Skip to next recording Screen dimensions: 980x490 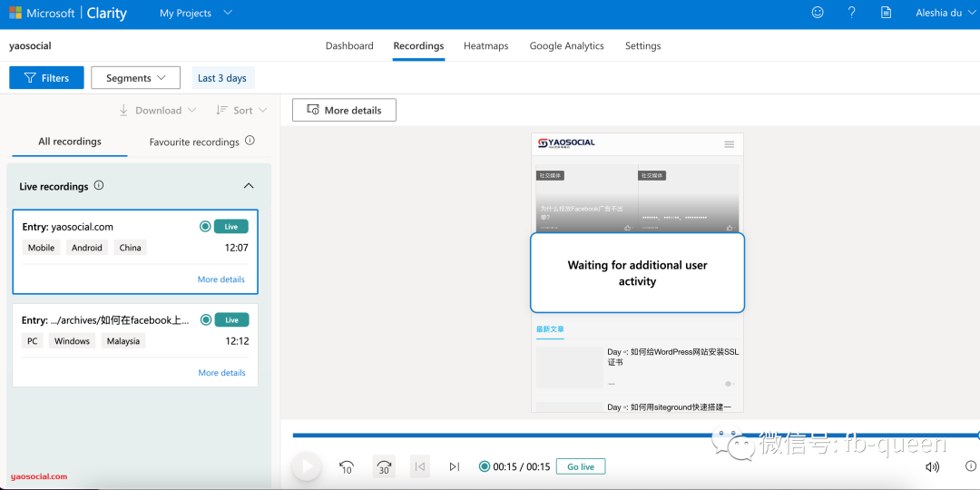[x=455, y=466]
